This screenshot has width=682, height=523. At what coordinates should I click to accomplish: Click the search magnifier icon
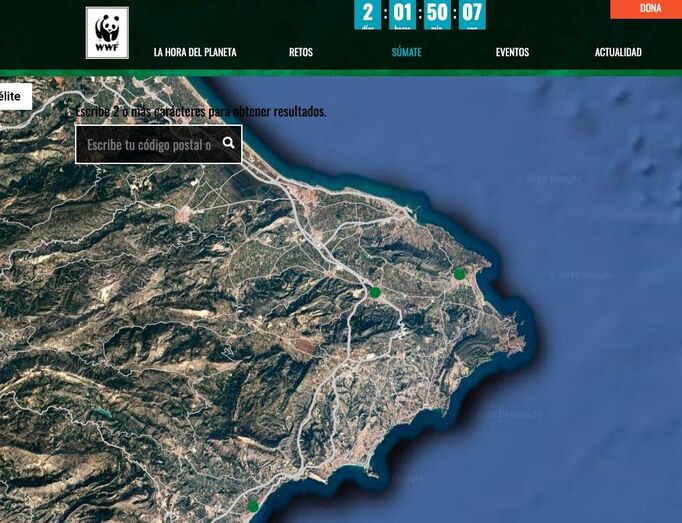pos(228,142)
